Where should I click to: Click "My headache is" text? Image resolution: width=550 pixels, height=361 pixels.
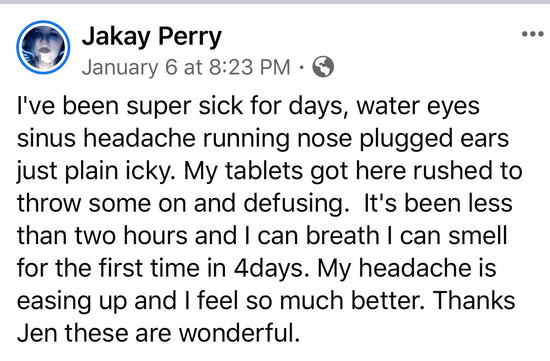pyautogui.click(x=407, y=269)
